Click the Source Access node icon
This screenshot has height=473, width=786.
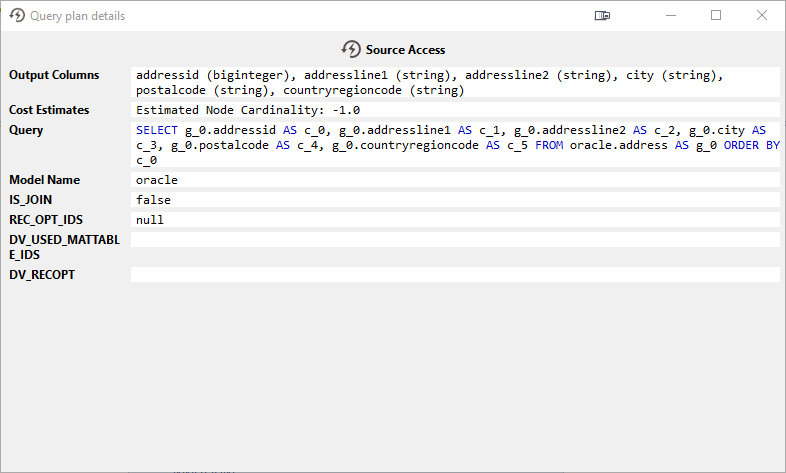(351, 49)
